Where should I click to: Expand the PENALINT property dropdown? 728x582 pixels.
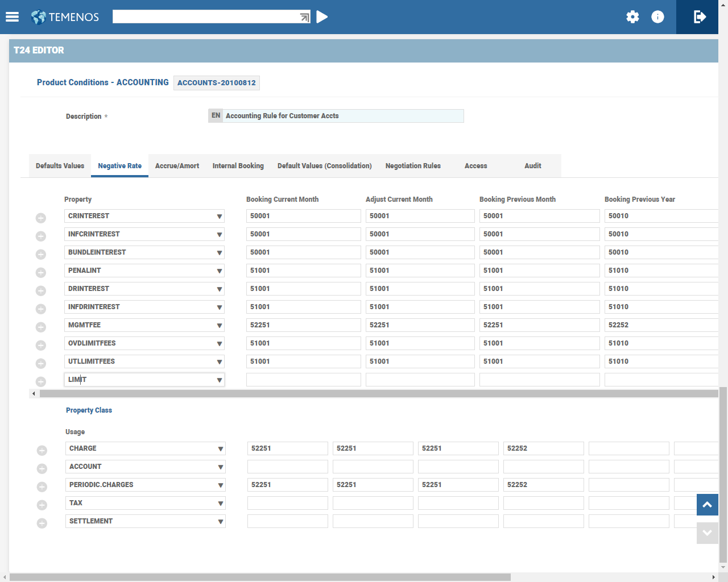pyautogui.click(x=219, y=271)
